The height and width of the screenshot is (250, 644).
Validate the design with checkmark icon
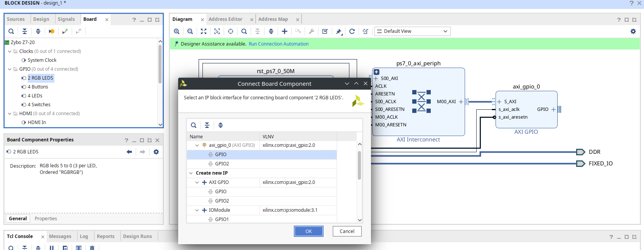pos(325,31)
